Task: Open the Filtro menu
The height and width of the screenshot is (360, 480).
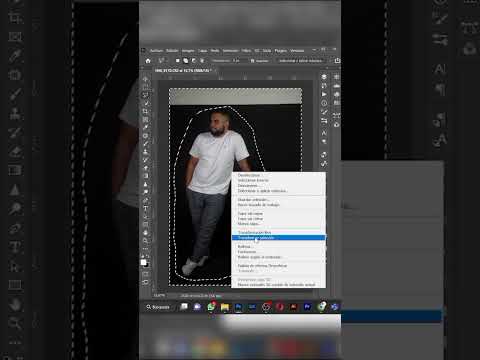Action: (x=246, y=51)
